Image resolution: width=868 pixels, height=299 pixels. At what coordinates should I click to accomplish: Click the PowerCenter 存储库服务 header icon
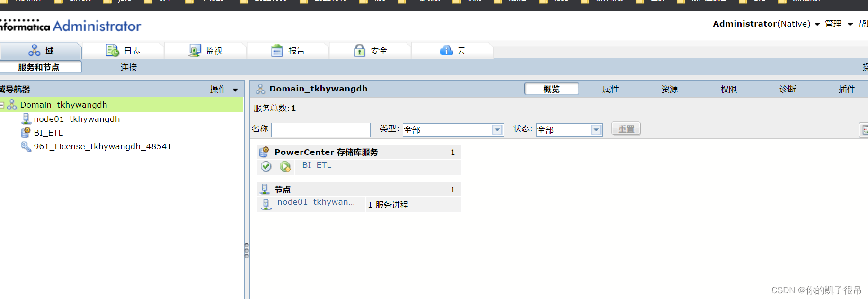264,152
